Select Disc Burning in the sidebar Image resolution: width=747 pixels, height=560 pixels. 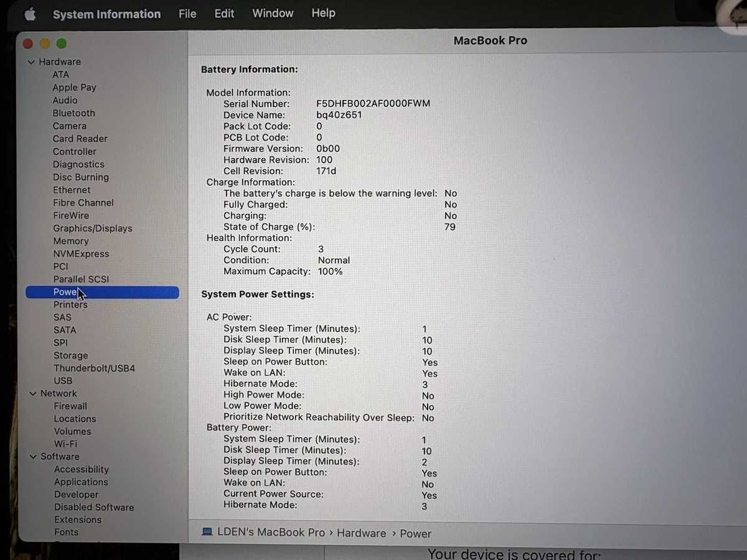pyautogui.click(x=80, y=177)
